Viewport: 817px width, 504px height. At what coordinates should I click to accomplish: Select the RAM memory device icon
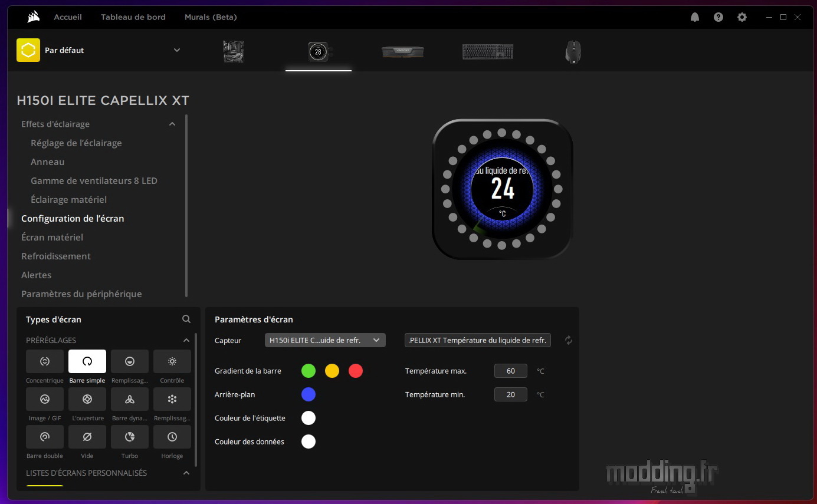point(403,52)
